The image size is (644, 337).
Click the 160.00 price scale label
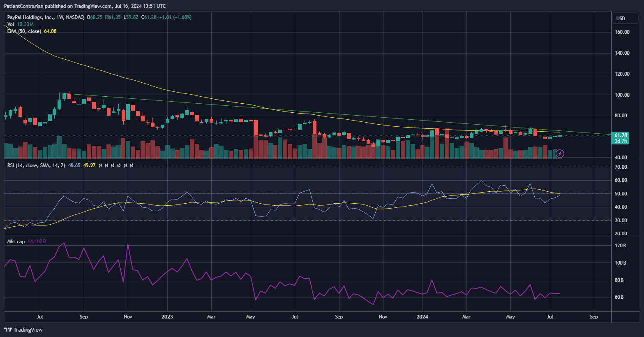pos(622,32)
